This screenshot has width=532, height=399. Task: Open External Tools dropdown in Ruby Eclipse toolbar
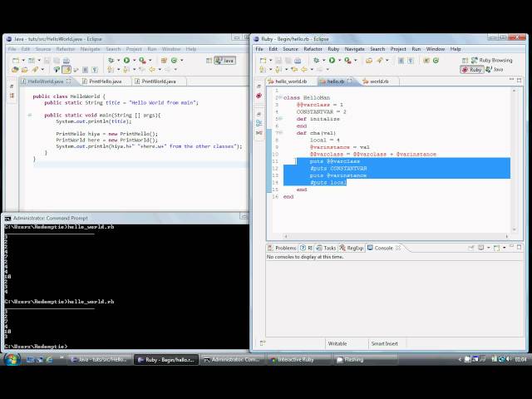pyautogui.click(x=355, y=61)
